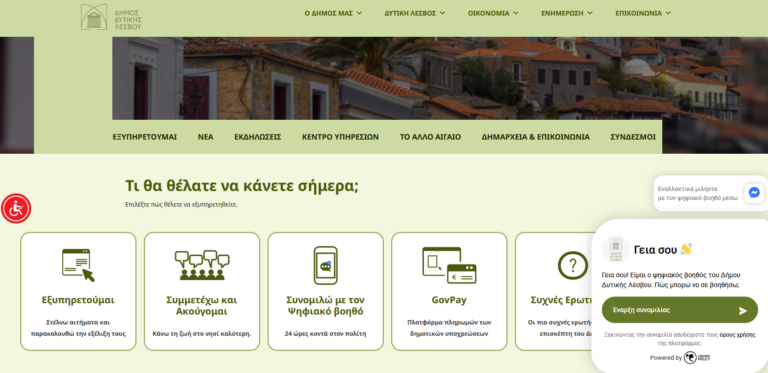Click the Messenger chat icon

(x=754, y=193)
